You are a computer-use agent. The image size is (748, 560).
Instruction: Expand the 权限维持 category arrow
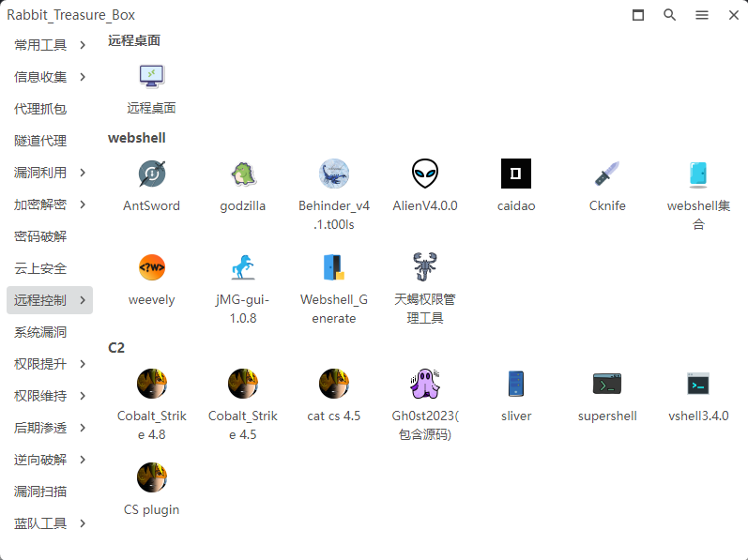(x=83, y=396)
